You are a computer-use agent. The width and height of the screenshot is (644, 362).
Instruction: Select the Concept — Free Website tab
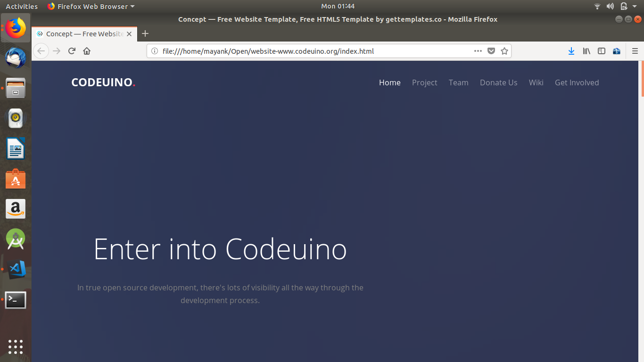(85, 34)
